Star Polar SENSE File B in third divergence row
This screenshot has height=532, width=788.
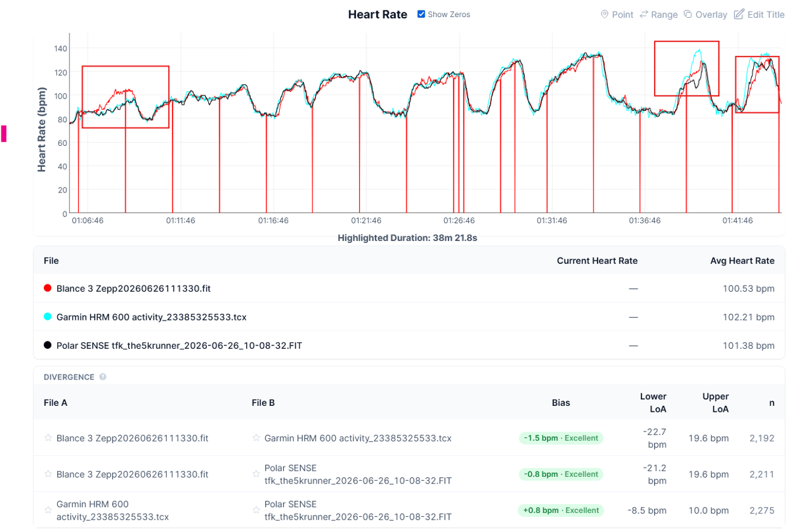pos(256,510)
